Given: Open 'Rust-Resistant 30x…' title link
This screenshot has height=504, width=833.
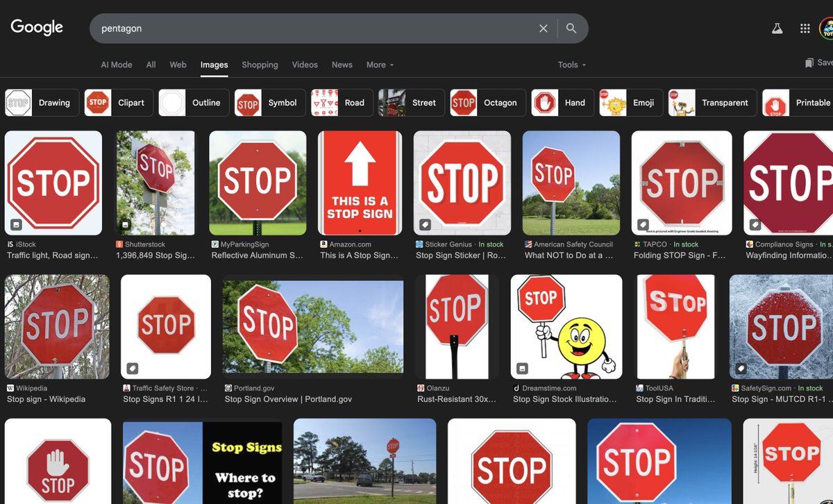Looking at the screenshot, I should coord(457,399).
